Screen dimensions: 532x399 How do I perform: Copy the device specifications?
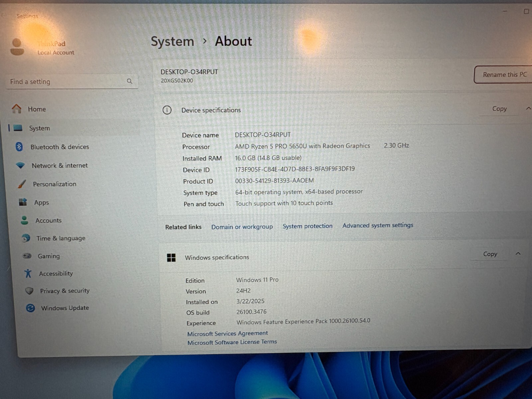pos(499,109)
